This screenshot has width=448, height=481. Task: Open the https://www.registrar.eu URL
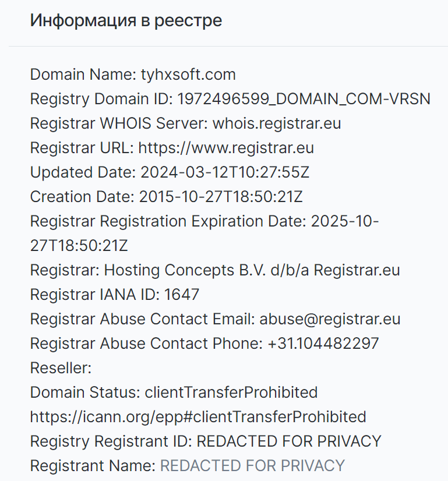[226, 148]
